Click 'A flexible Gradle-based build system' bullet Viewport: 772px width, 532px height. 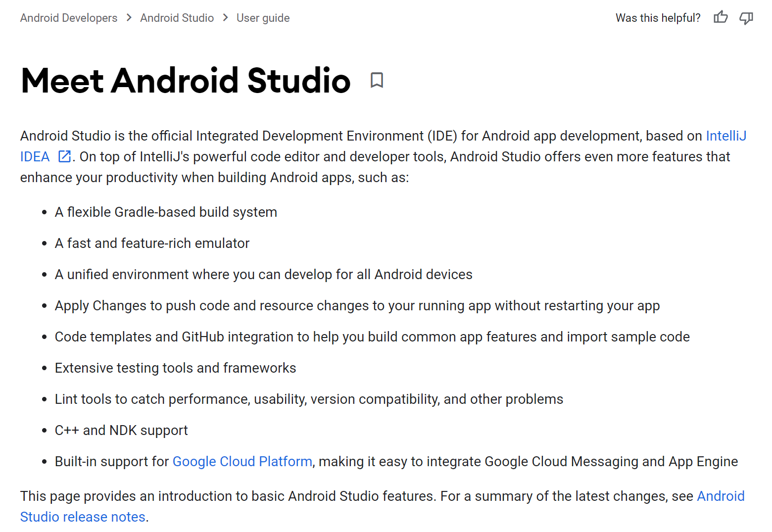point(166,212)
